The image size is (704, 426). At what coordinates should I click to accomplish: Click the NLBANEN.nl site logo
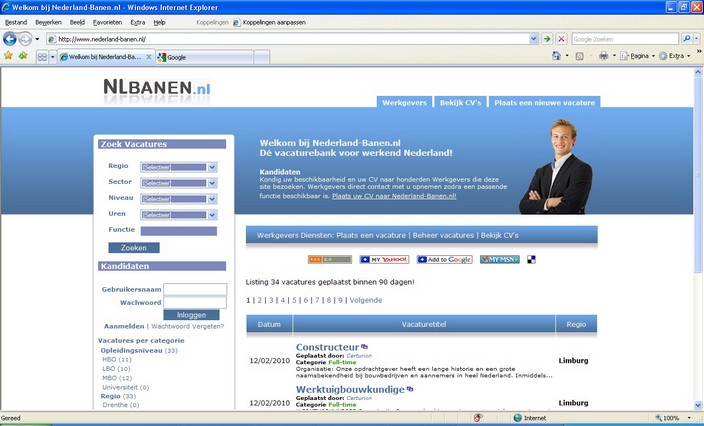pos(157,88)
